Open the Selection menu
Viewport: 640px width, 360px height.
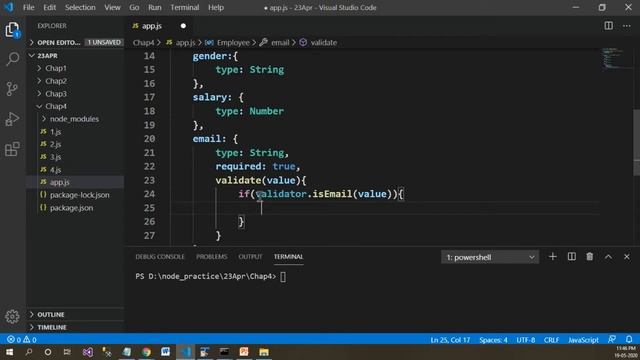[80, 7]
